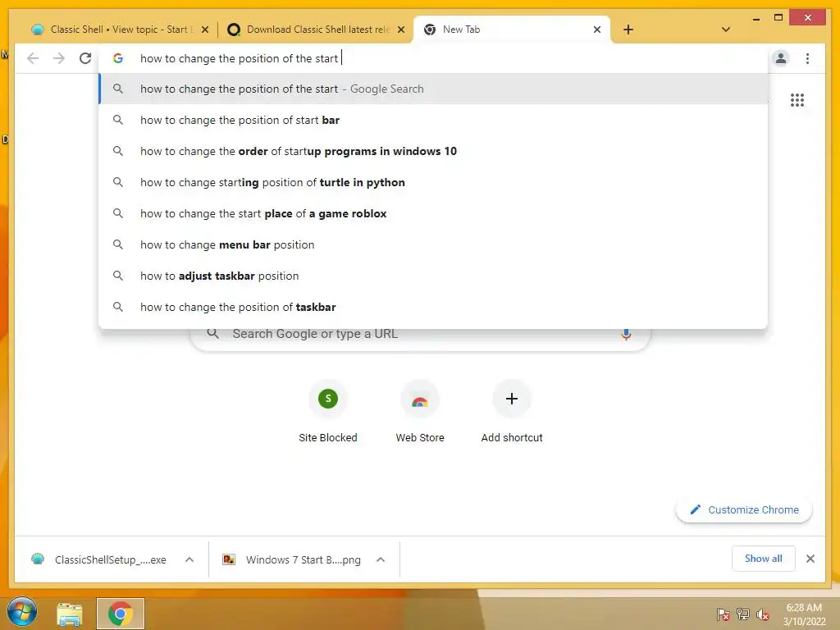Select suggestion 'position of start bar'
The height and width of the screenshot is (630, 840).
(433, 120)
